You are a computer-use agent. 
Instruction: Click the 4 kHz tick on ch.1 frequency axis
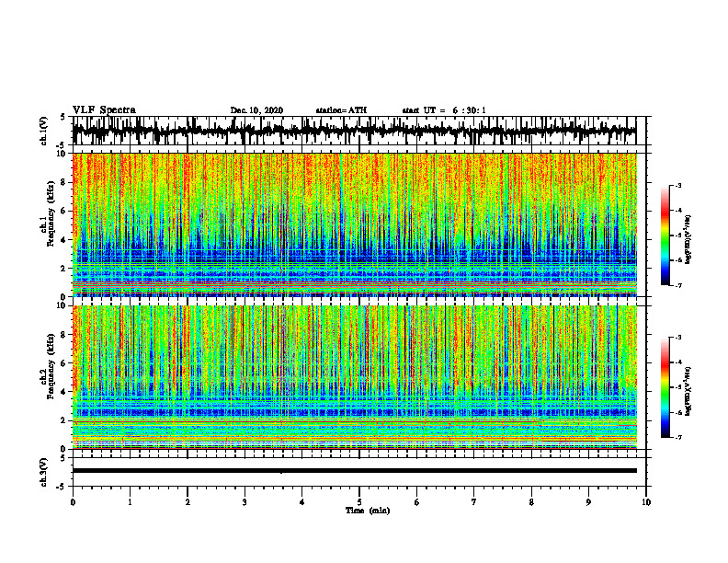pyautogui.click(x=64, y=240)
